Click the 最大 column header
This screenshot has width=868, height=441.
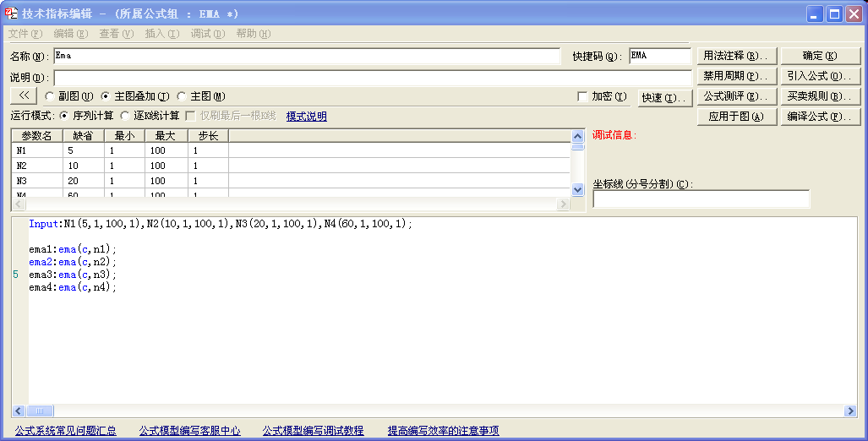click(x=166, y=135)
